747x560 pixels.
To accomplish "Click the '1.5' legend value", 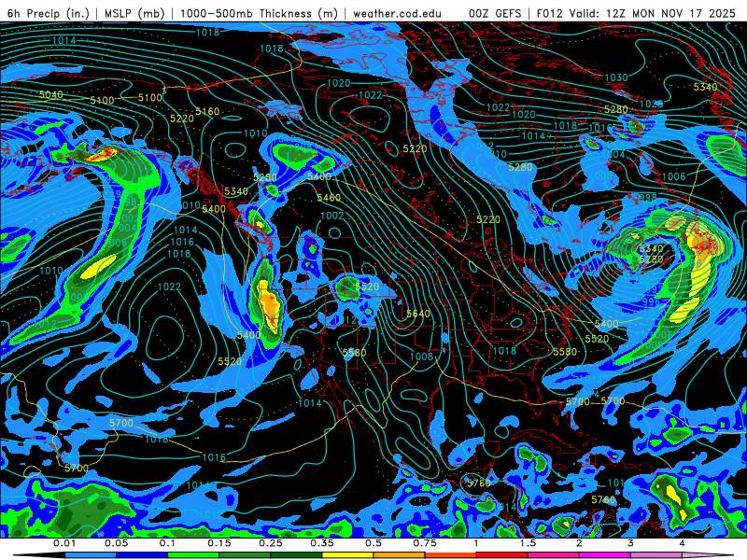I will click(528, 543).
